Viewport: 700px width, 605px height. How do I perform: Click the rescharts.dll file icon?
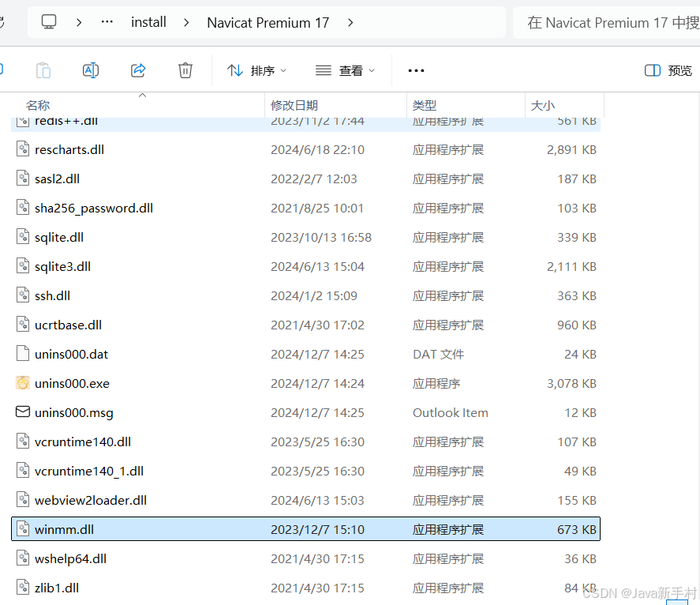[23, 148]
